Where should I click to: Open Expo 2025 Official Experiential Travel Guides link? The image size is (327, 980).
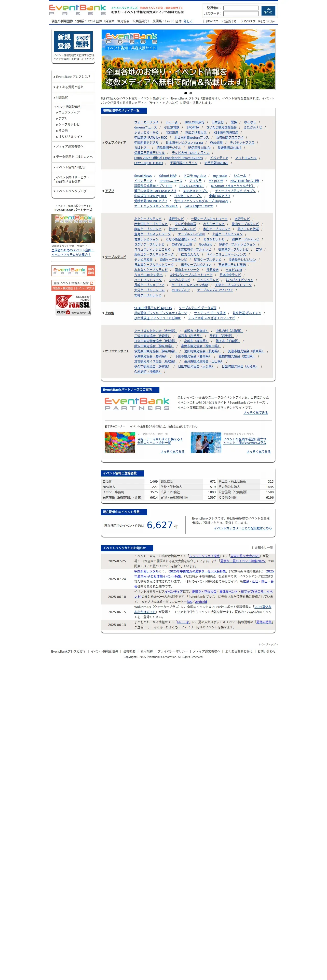pyautogui.click(x=169, y=158)
